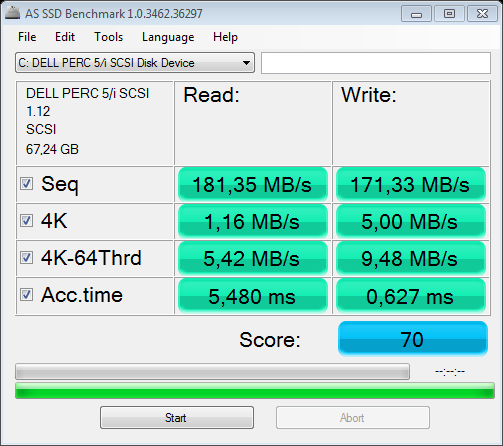Toggle the 4K-64Thrd test checkbox
503x446 pixels.
pyautogui.click(x=26, y=258)
